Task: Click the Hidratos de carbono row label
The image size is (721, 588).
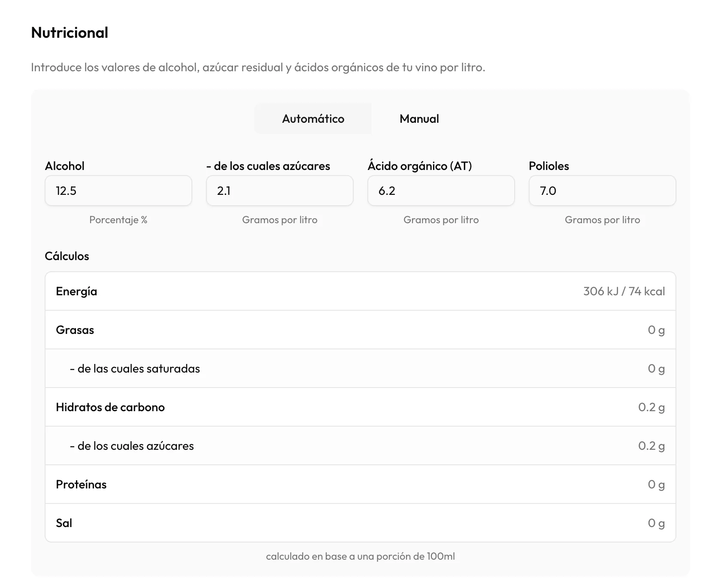Action: [x=110, y=407]
